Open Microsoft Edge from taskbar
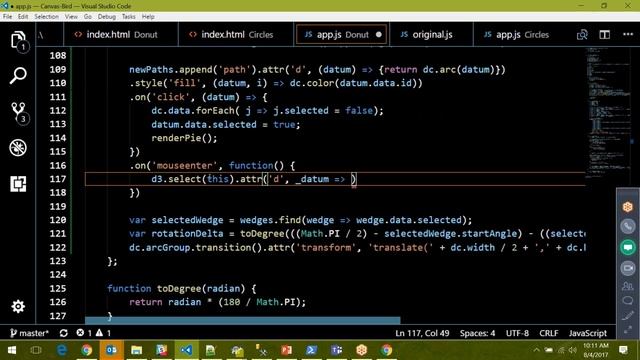 (62, 350)
